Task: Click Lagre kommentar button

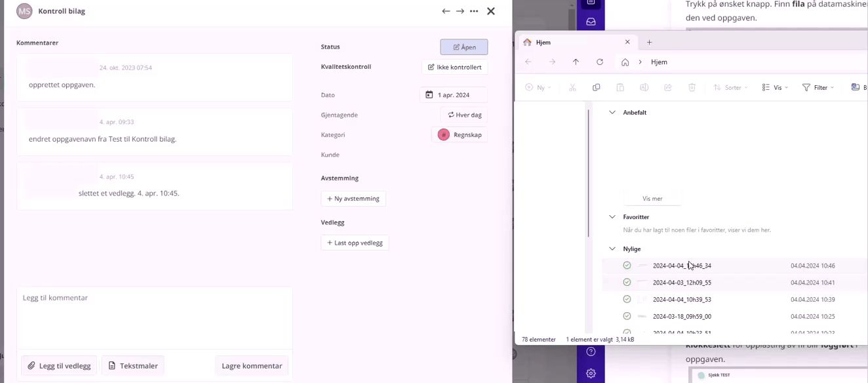Action: click(252, 366)
